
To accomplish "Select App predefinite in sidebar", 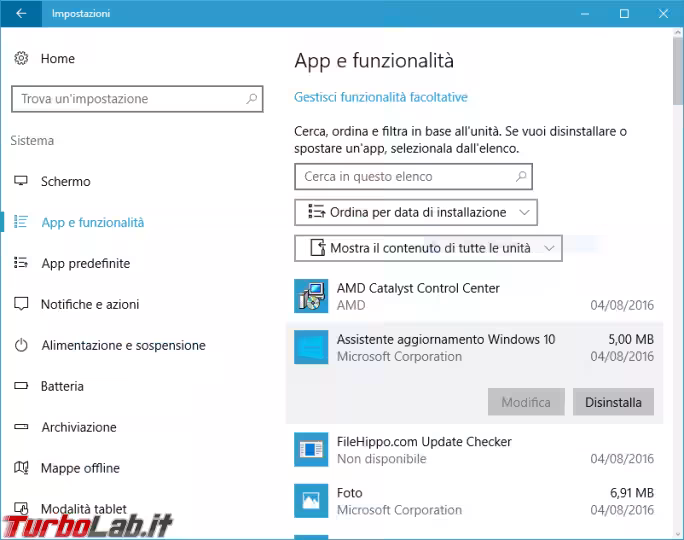I will (x=86, y=263).
